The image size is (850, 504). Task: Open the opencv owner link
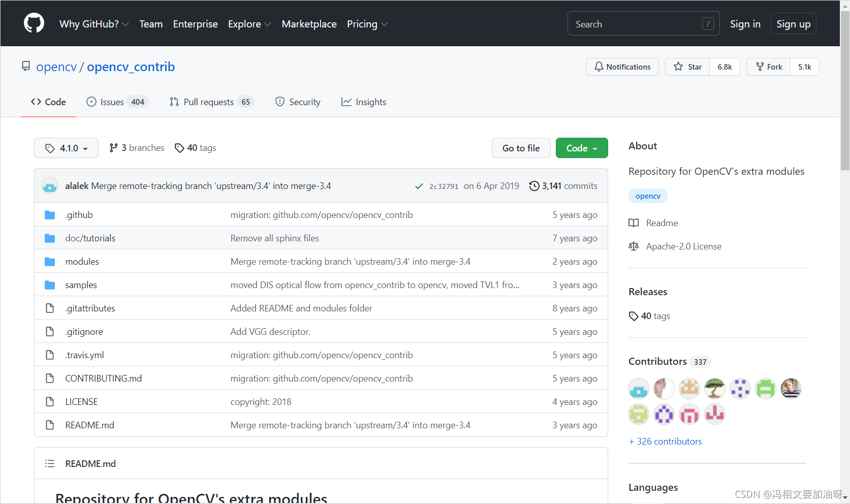click(56, 67)
